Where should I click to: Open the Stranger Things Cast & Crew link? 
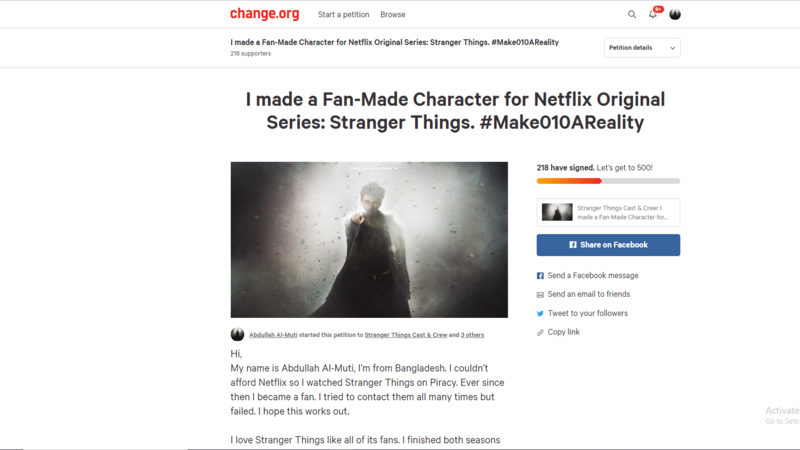406,335
